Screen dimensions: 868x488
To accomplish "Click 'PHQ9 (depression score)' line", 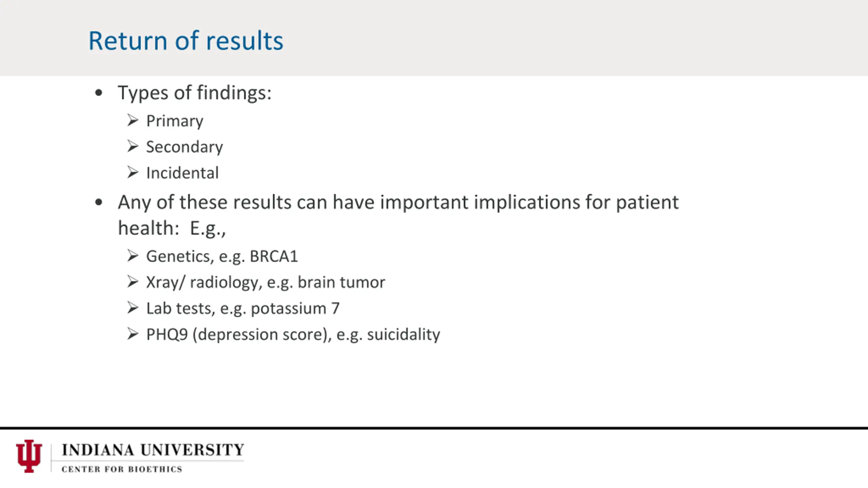I will [293, 335].
